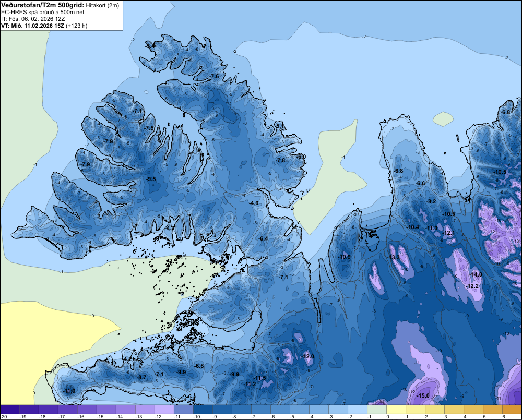Click the '-15.0' temperature value on the map
The image size is (522, 420).
423,395
